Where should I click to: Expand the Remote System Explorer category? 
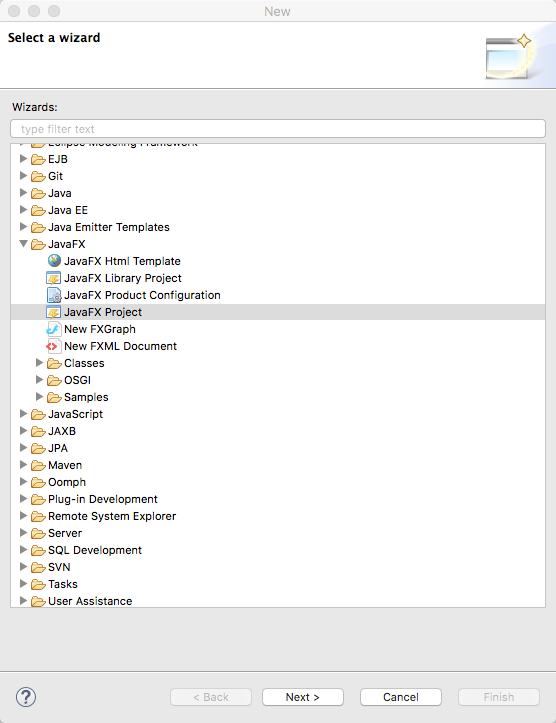[23, 516]
